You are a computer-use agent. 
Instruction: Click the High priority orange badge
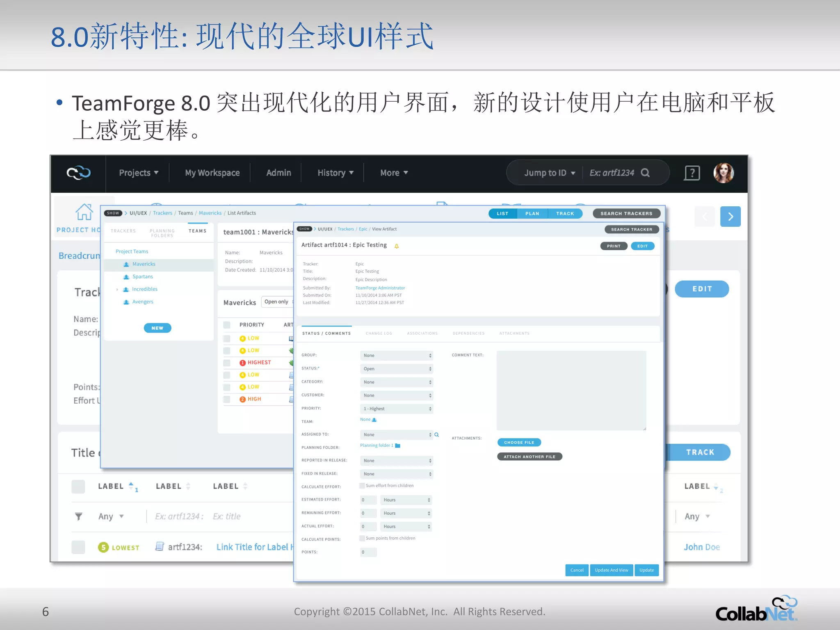pyautogui.click(x=242, y=399)
